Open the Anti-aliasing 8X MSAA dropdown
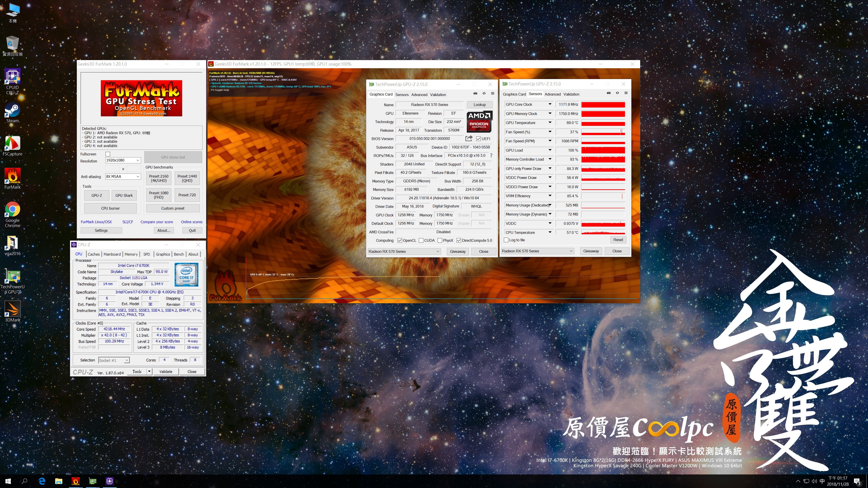This screenshot has height=488, width=868. [123, 176]
